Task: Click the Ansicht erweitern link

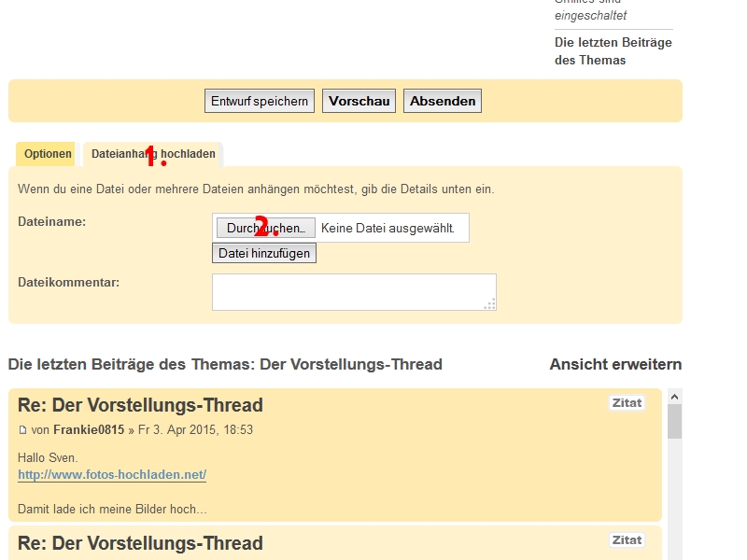Action: coord(615,364)
